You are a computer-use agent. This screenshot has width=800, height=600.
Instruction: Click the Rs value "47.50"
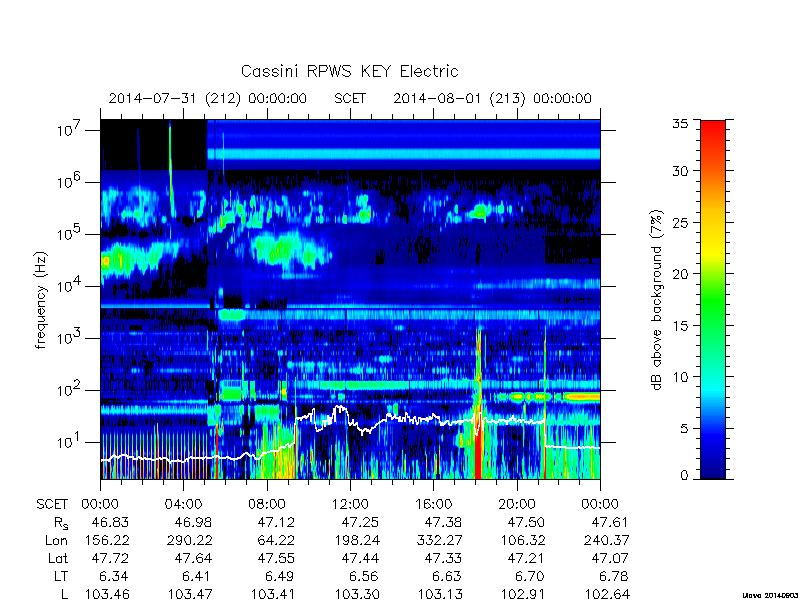[x=526, y=522]
